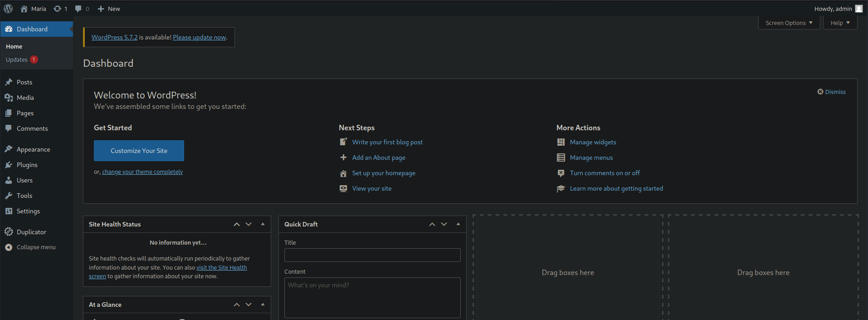Click the comments bubble in admin bar
This screenshot has width=868, height=320.
click(78, 9)
